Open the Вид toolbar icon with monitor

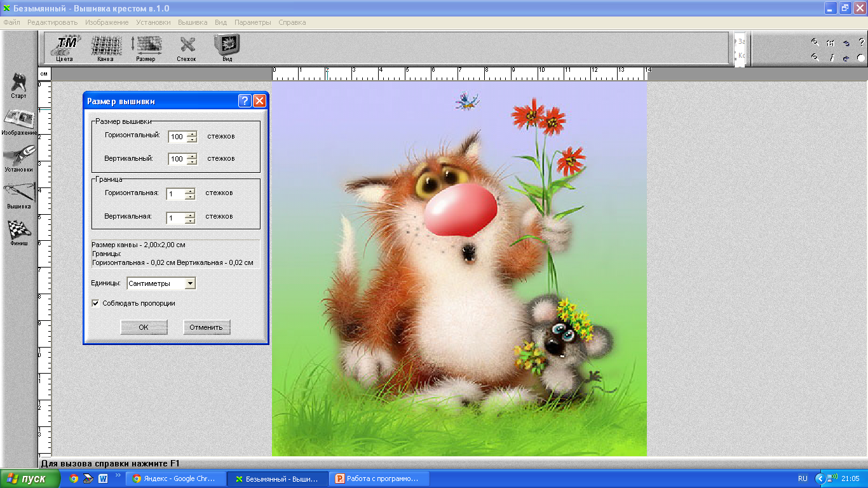(227, 48)
